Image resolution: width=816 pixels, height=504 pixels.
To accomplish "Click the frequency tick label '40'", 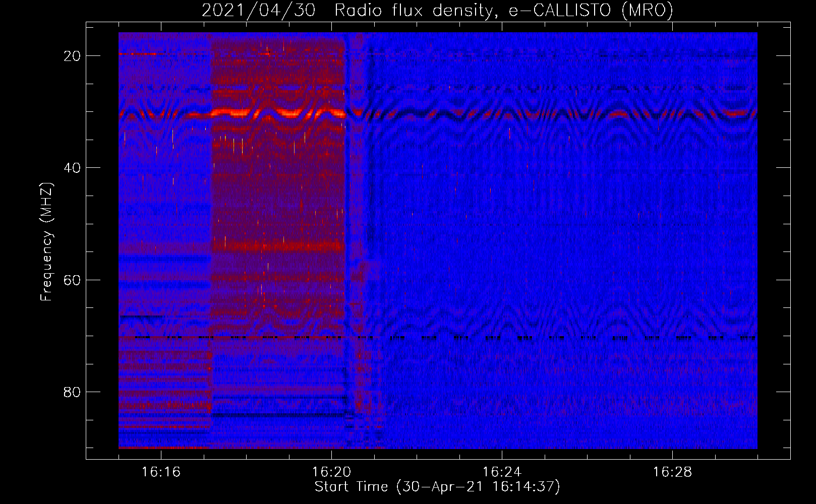I will (x=73, y=168).
